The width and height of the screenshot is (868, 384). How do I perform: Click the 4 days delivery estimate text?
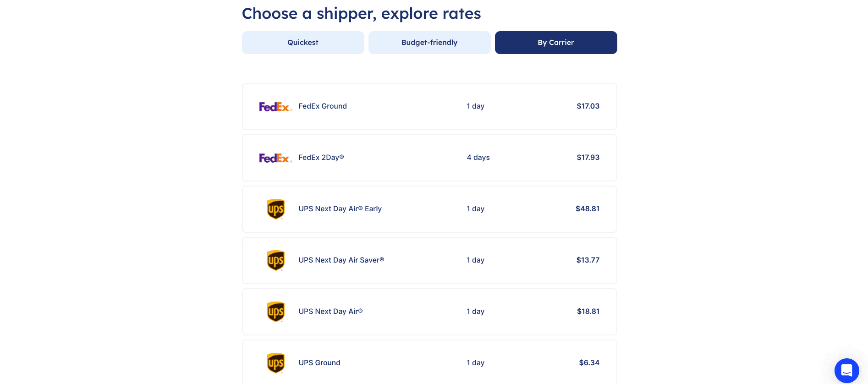pos(478,157)
